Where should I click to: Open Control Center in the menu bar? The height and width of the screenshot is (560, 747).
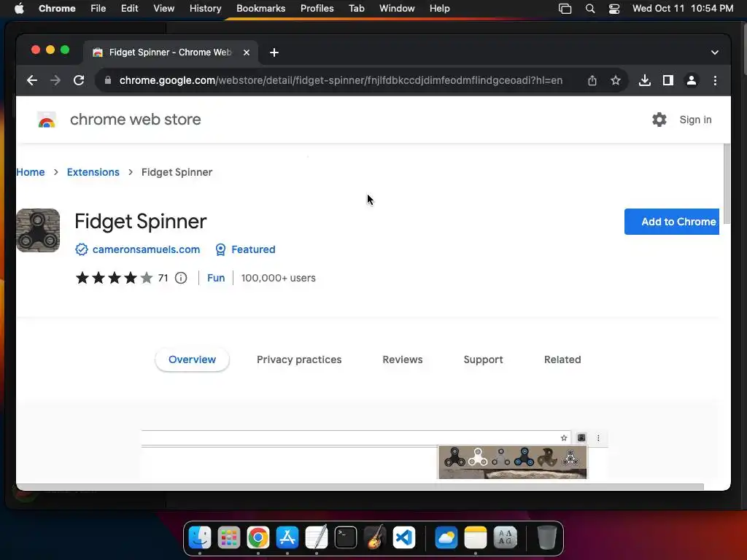[x=614, y=9]
